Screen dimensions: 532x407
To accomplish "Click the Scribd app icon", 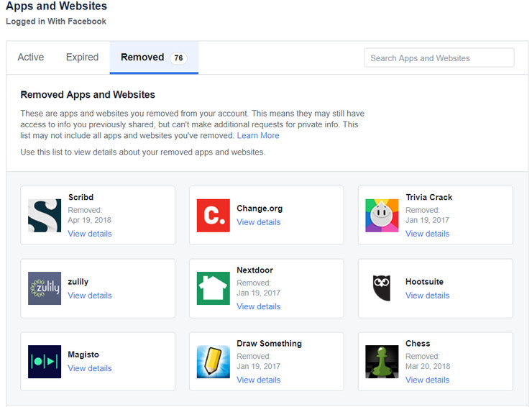I will click(x=45, y=216).
